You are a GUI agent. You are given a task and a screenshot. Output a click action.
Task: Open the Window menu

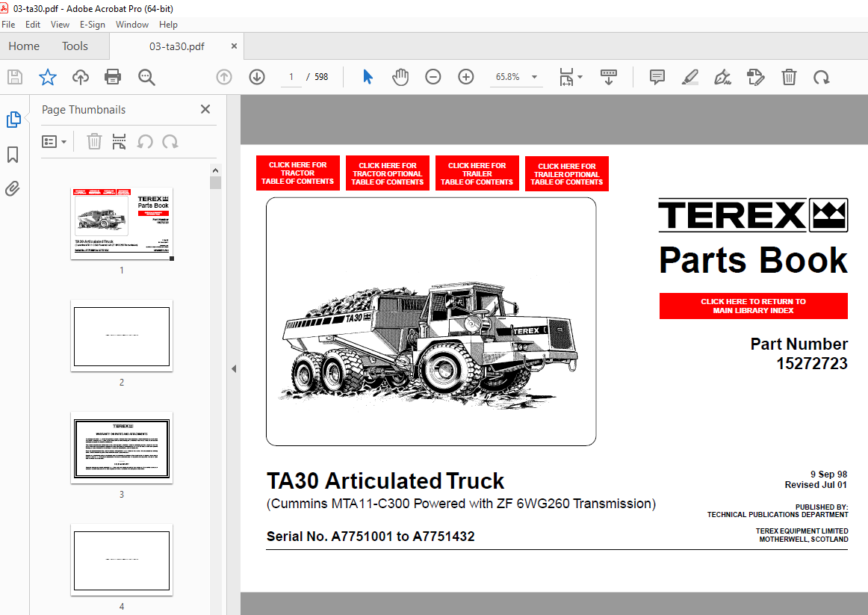131,25
